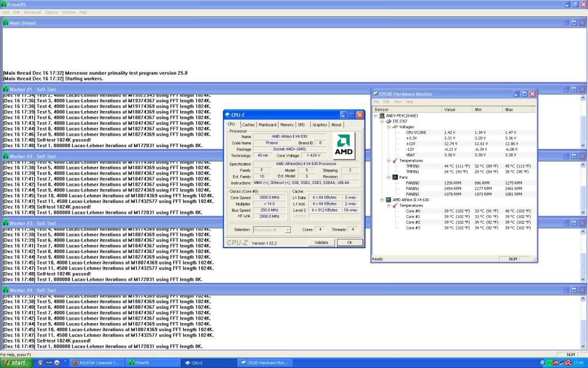
Task: Open the Prime95 Test menu
Action: (5, 13)
